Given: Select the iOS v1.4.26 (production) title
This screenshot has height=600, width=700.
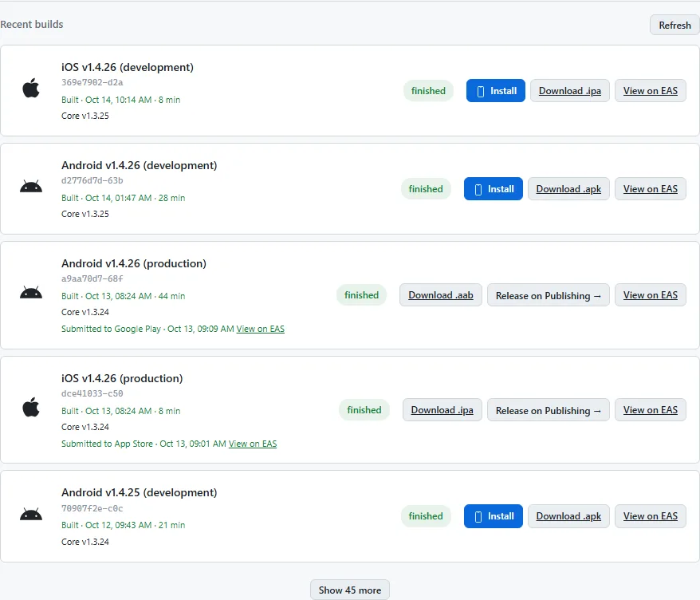Looking at the screenshot, I should [x=122, y=378].
